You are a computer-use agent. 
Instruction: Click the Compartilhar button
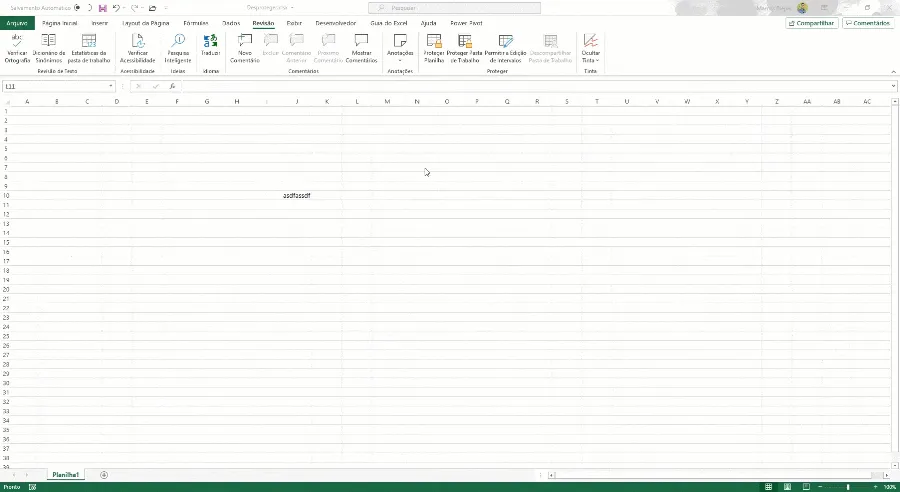coord(812,24)
